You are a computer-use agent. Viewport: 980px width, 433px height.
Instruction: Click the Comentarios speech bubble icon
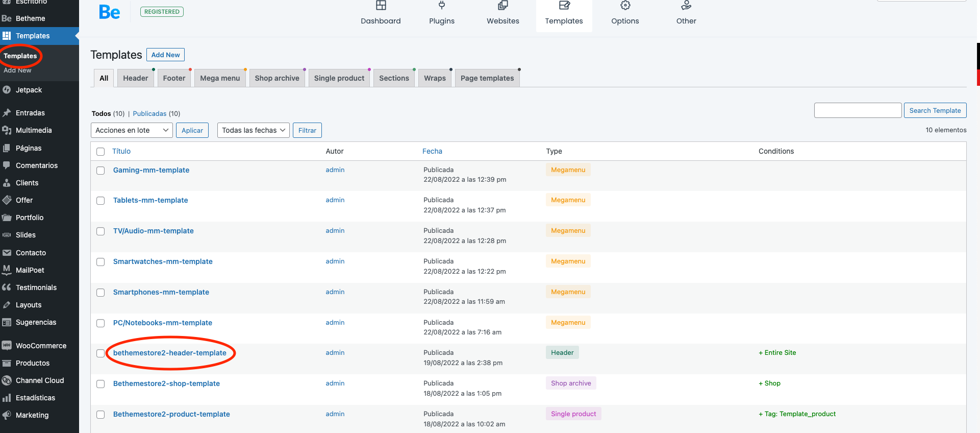click(x=7, y=165)
